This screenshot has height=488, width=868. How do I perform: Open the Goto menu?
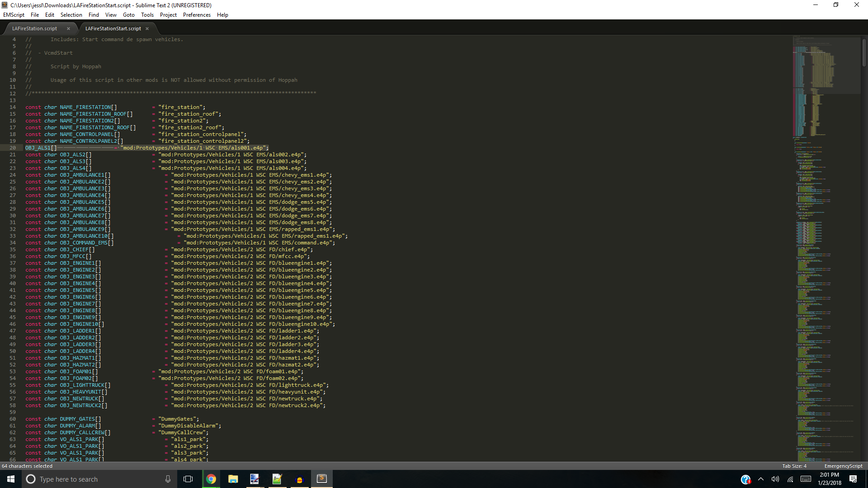tap(129, 15)
